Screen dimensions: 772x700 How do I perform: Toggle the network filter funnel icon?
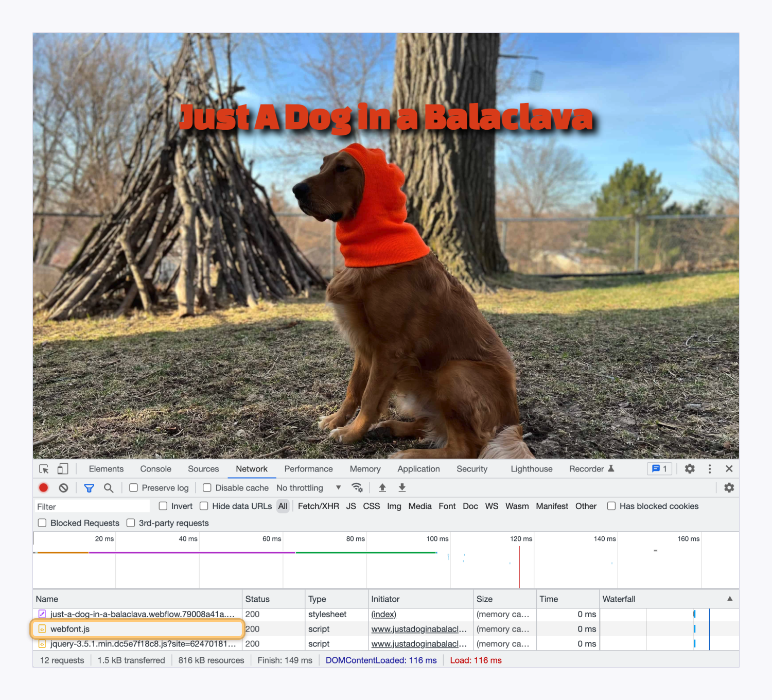pos(89,488)
